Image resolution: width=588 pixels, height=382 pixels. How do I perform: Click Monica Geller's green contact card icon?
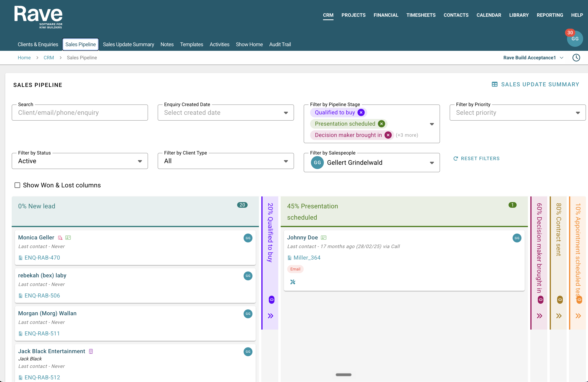68,238
